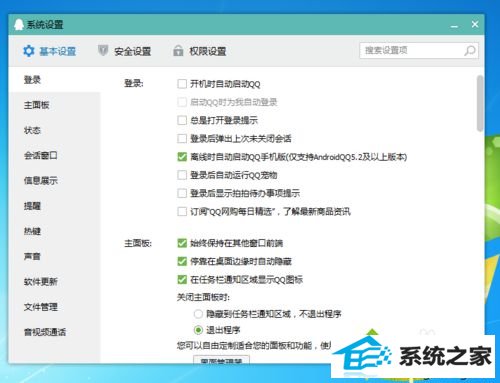Open 热键 settings in sidebar
The height and width of the screenshot is (383, 500).
(x=55, y=231)
